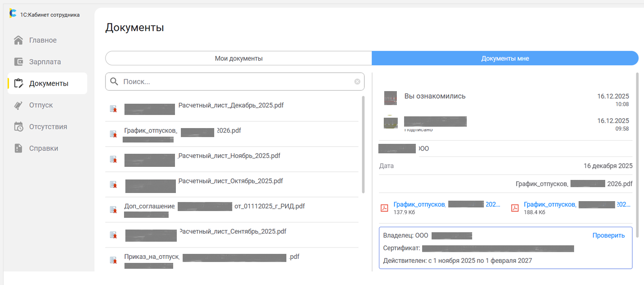
Task: Click the Отпуск sidebar icon
Action: [x=18, y=105]
